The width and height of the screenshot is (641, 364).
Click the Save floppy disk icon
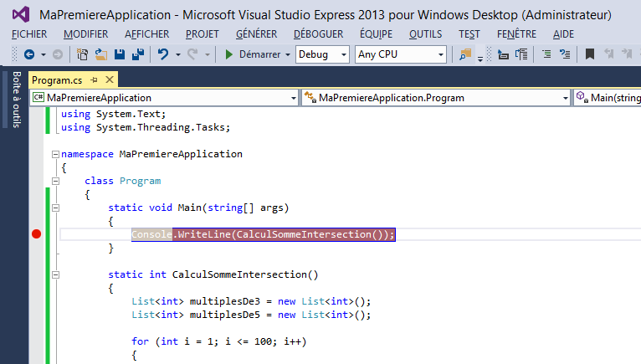pos(120,54)
